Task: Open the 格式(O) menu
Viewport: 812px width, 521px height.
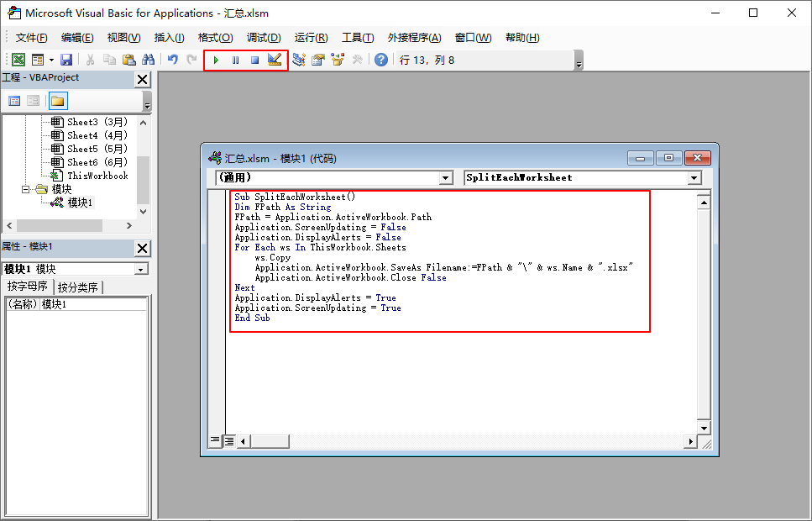Action: click(x=216, y=37)
